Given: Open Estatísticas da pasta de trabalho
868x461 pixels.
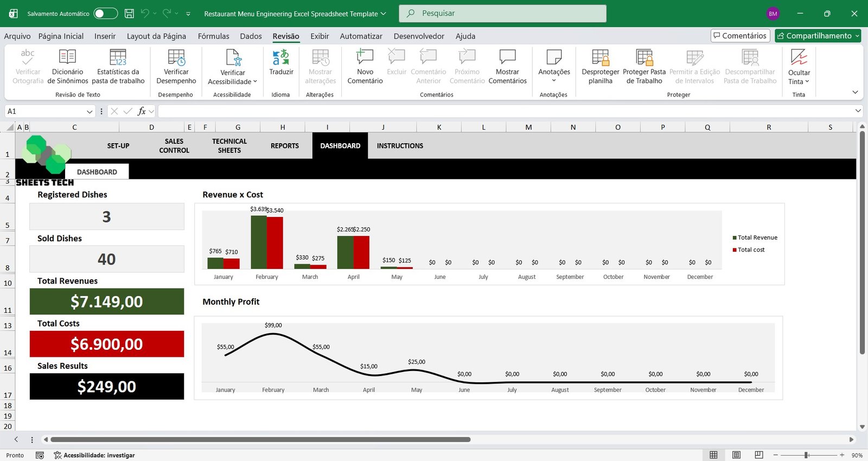Looking at the screenshot, I should tap(118, 57).
